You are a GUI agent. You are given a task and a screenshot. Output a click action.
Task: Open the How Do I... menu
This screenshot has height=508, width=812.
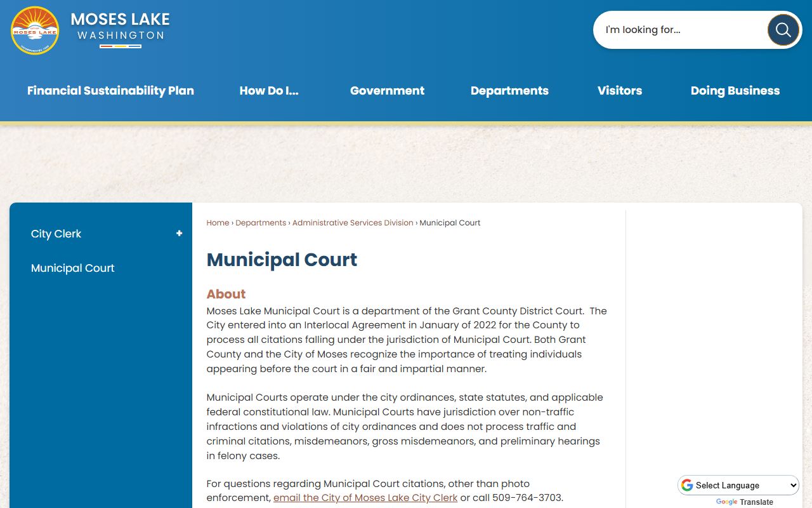pos(269,91)
